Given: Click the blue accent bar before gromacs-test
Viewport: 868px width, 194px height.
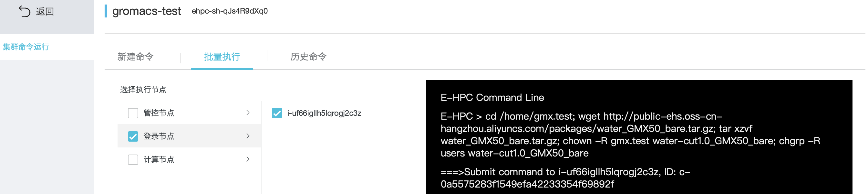Looking at the screenshot, I should pos(106,11).
